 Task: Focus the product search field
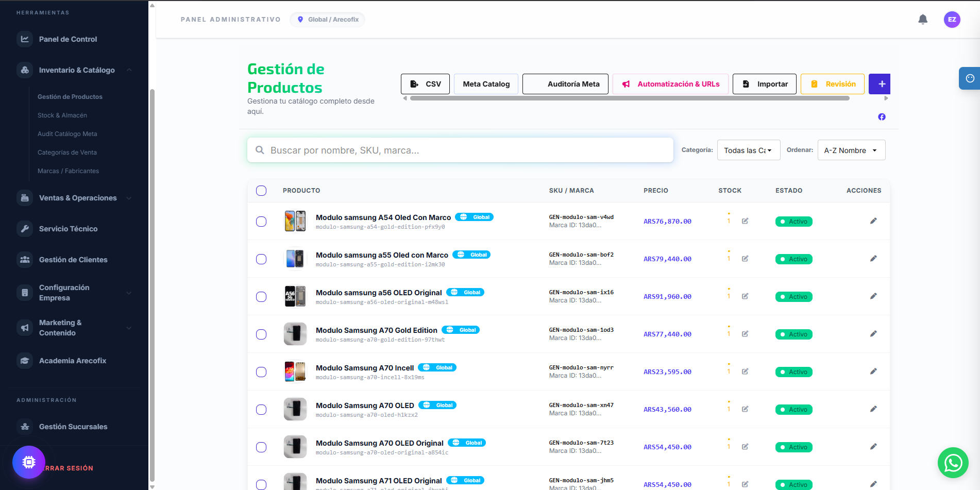[x=460, y=150]
